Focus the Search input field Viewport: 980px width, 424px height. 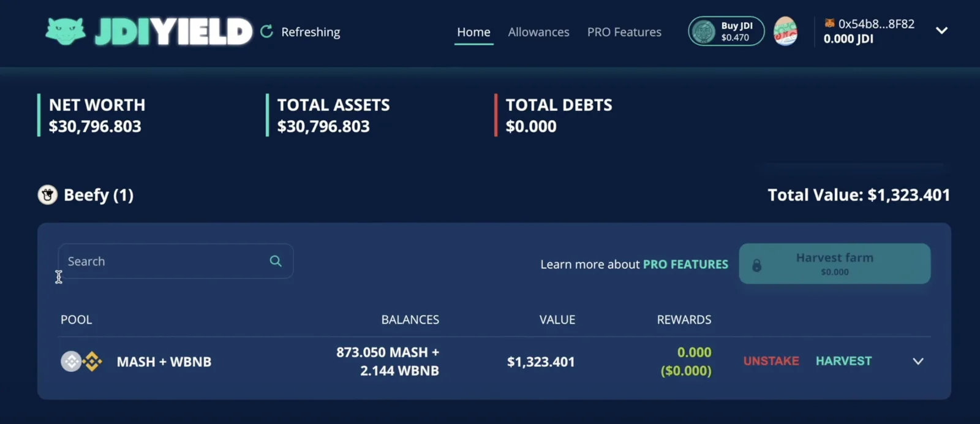coord(176,261)
